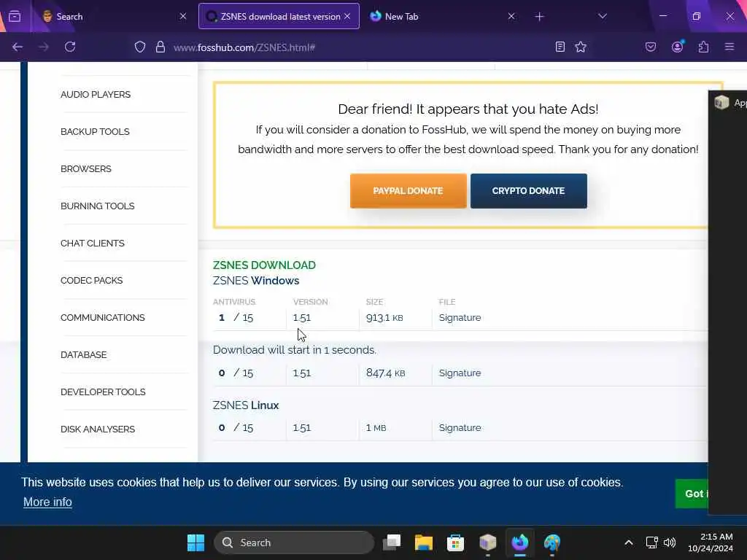Switch to the ZSNES download latest version tab
Image resolution: width=747 pixels, height=560 pixels.
coord(279,16)
